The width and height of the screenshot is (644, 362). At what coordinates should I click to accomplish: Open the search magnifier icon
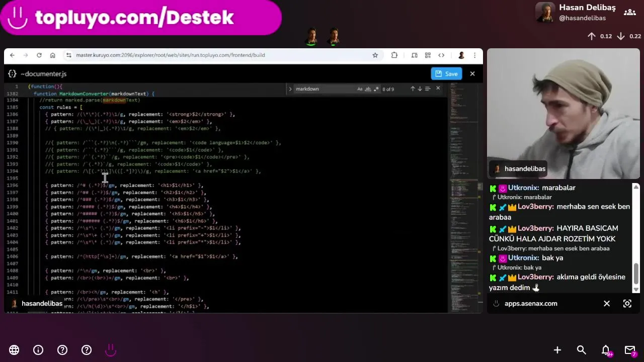(x=582, y=350)
